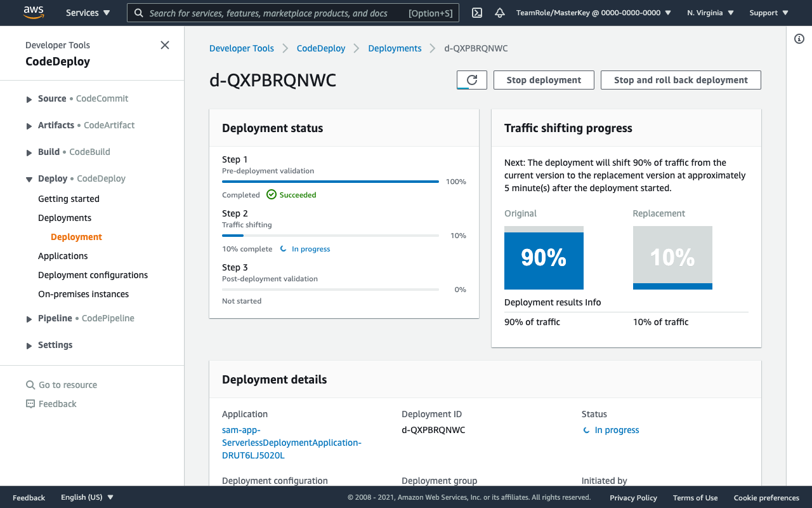Viewport: 812px width, 508px height.
Task: Click the AWS logo
Action: 33,12
